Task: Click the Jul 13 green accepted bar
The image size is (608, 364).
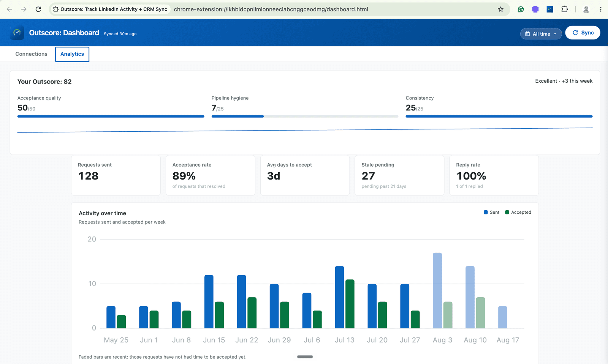Action: 350,304
